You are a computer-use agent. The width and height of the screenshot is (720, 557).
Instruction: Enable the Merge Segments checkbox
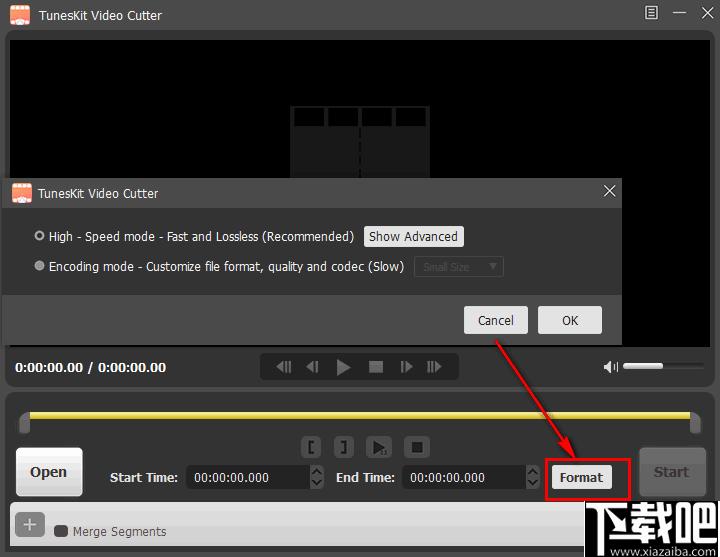pos(61,531)
